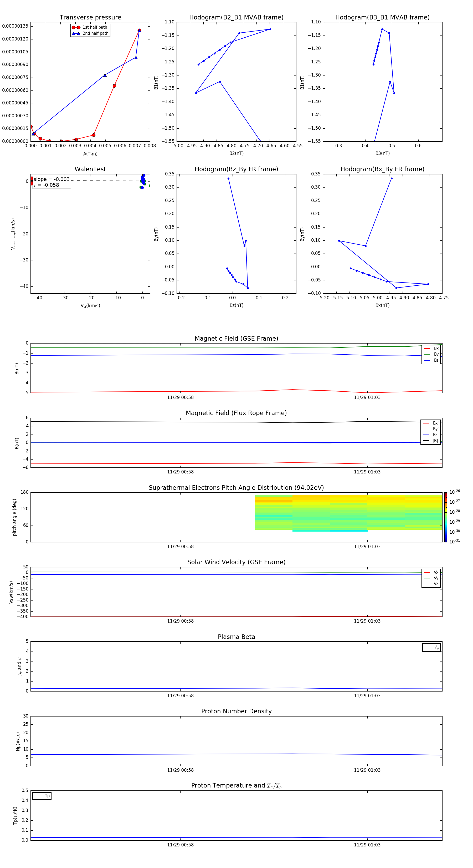The image size is (473, 868).
Task: Click the 'Vz' legend entry in the velocity plot
Action: point(431,584)
